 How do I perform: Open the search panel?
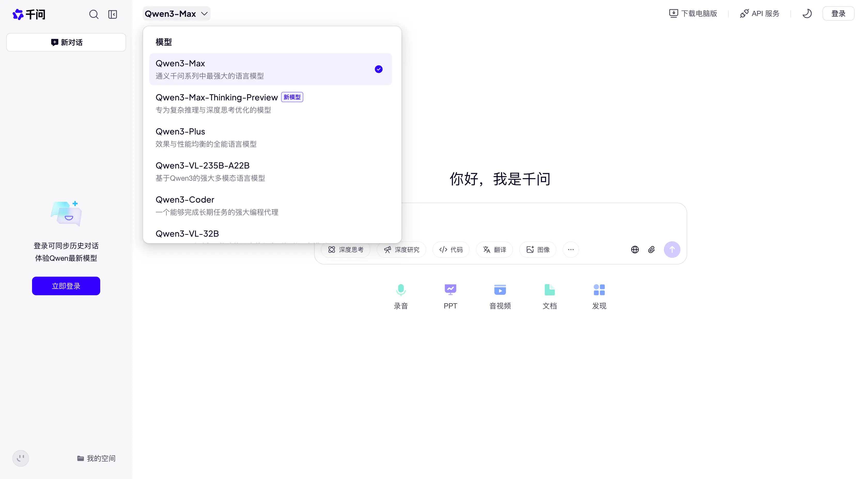(94, 14)
